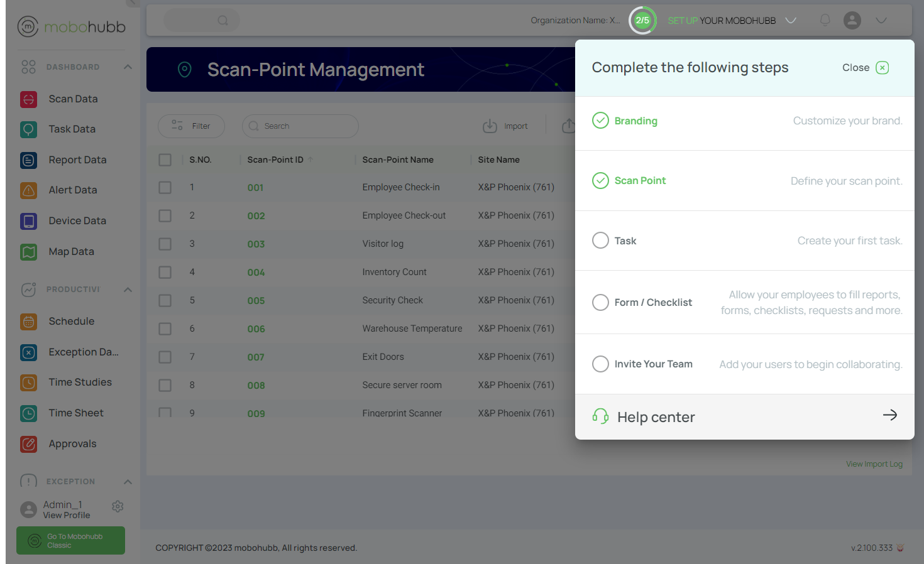Click the 2/5 setup progress indicator

click(x=642, y=19)
